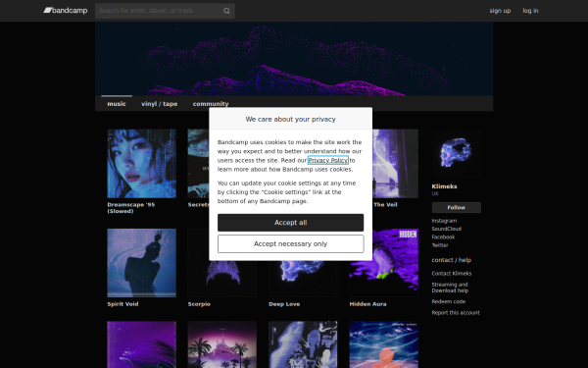Click the search magnifier icon
Image resolution: width=588 pixels, height=368 pixels.
[226, 11]
